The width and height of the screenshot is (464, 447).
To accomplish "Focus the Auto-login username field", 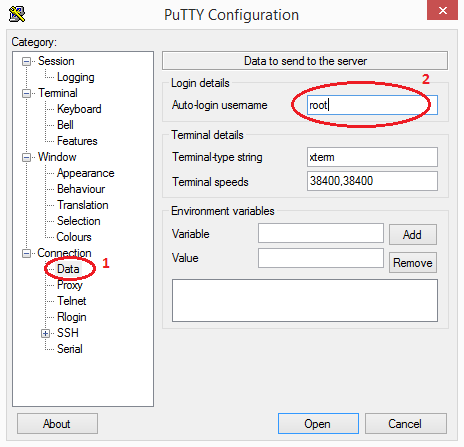I will point(372,105).
